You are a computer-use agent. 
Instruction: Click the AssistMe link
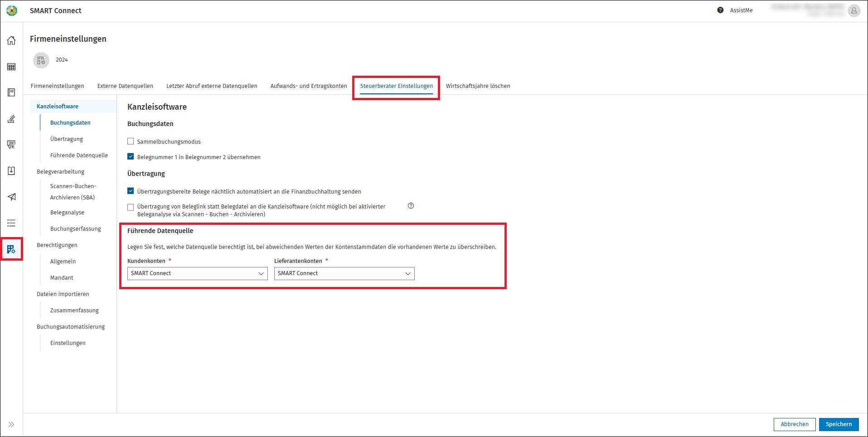pyautogui.click(x=741, y=10)
